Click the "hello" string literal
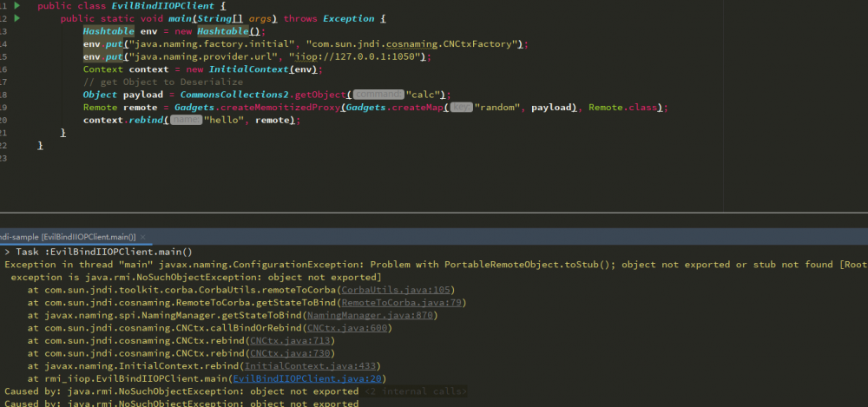The height and width of the screenshot is (407, 868). [x=224, y=120]
